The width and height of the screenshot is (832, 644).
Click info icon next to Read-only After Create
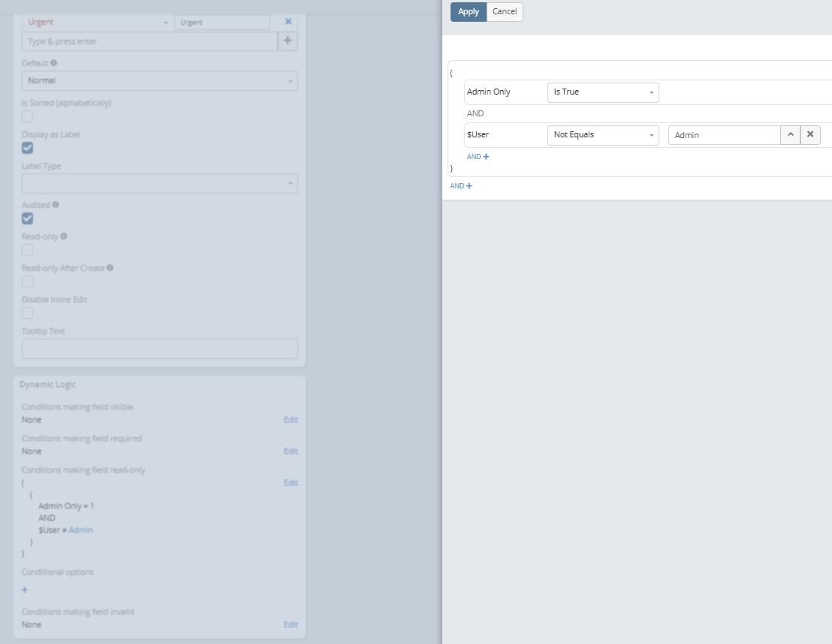coord(110,268)
